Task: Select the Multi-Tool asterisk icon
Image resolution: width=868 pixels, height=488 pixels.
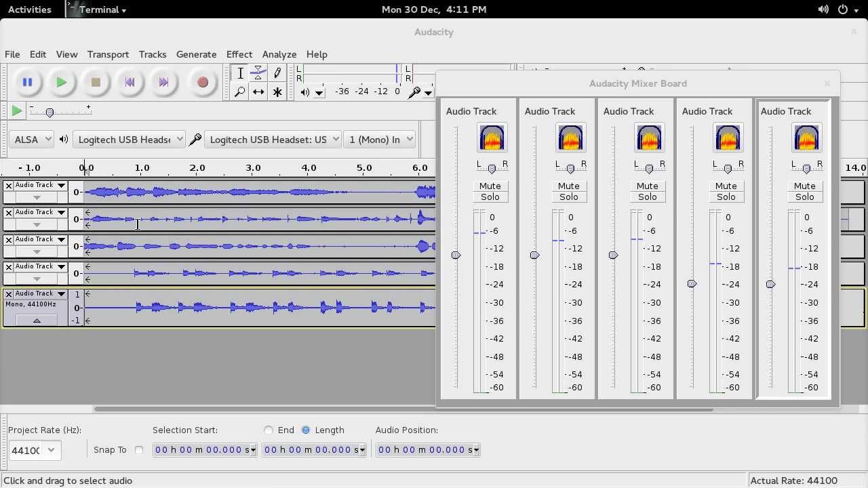Action: (x=277, y=91)
